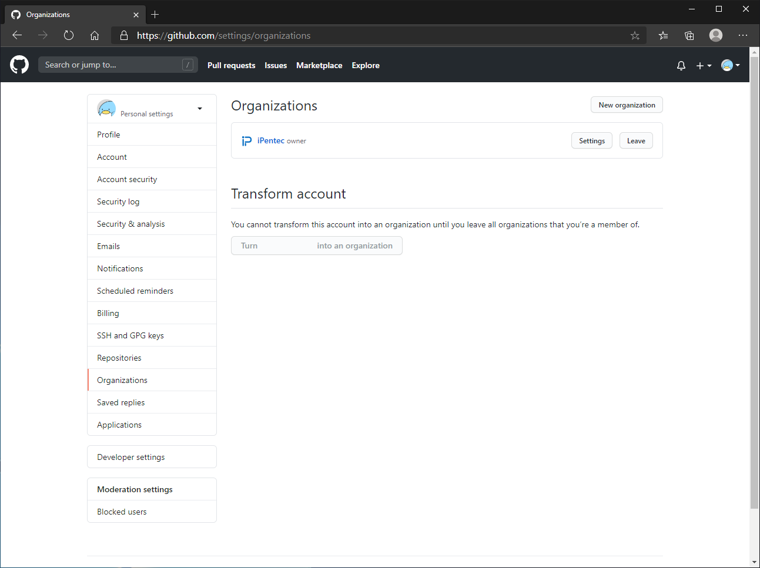Click the page vertical scrollbar

(754, 281)
